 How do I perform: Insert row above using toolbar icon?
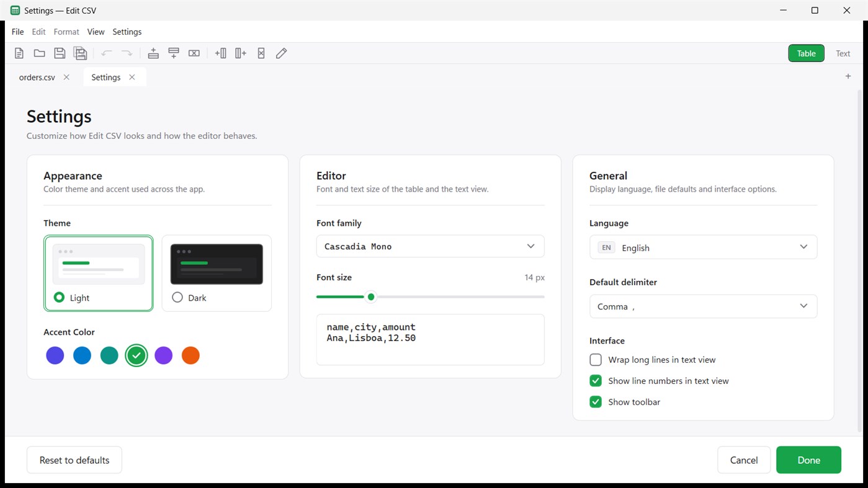(x=153, y=53)
